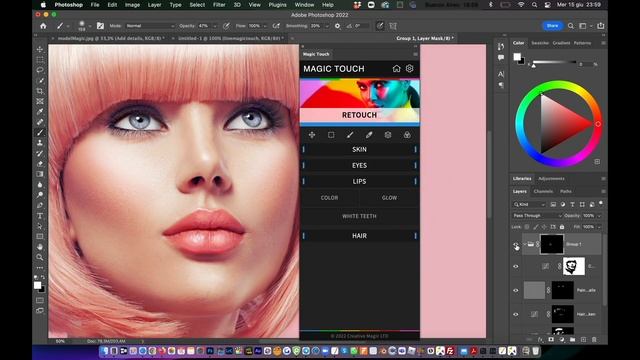Click the red hue on color wheel
Image resolution: width=640 pixels, height=360 pixels.
[x=598, y=124]
